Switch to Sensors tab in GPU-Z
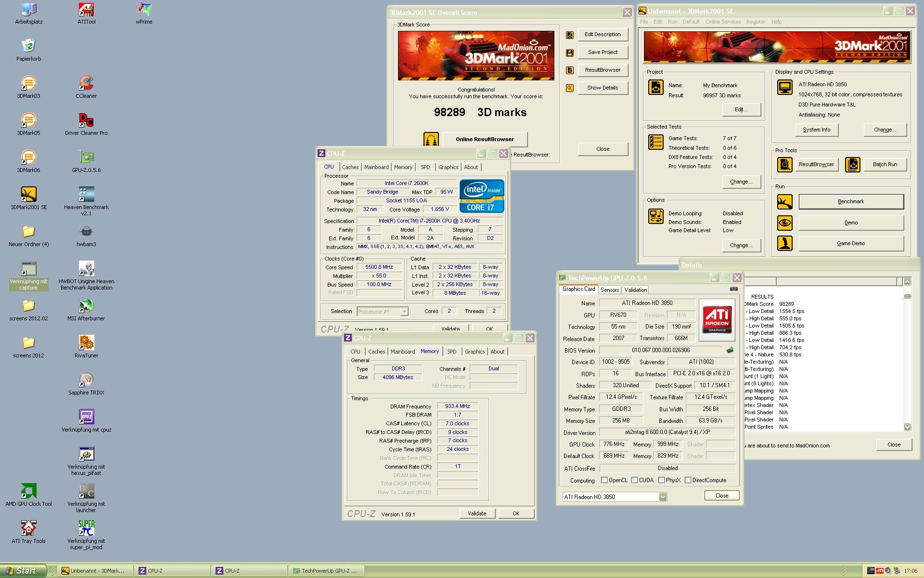Image resolution: width=924 pixels, height=578 pixels. click(x=610, y=290)
